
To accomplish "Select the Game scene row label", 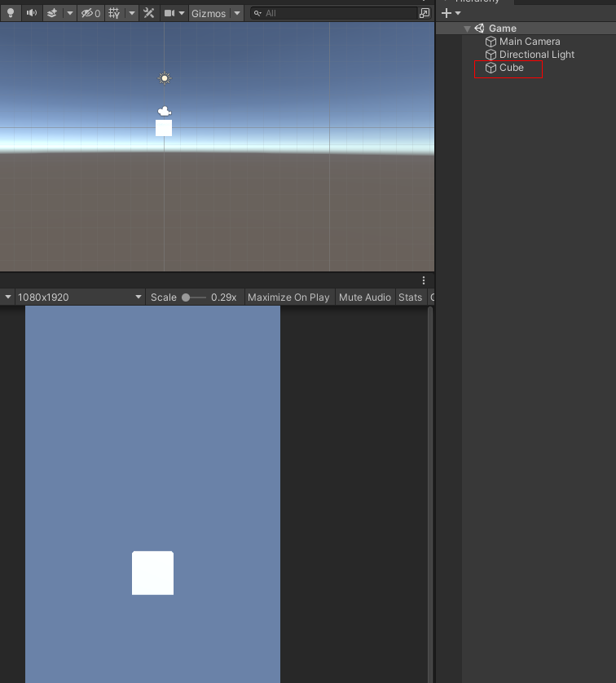I will (x=503, y=29).
